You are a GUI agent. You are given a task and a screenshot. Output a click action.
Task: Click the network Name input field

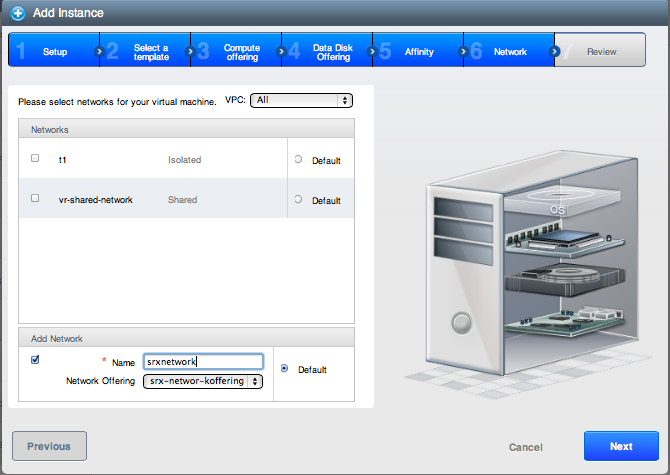(203, 362)
